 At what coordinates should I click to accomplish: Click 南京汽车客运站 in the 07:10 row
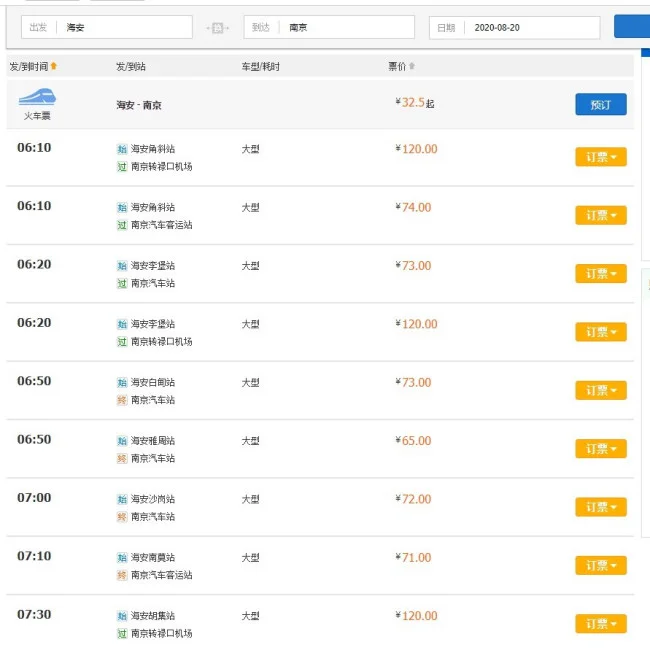tap(162, 575)
